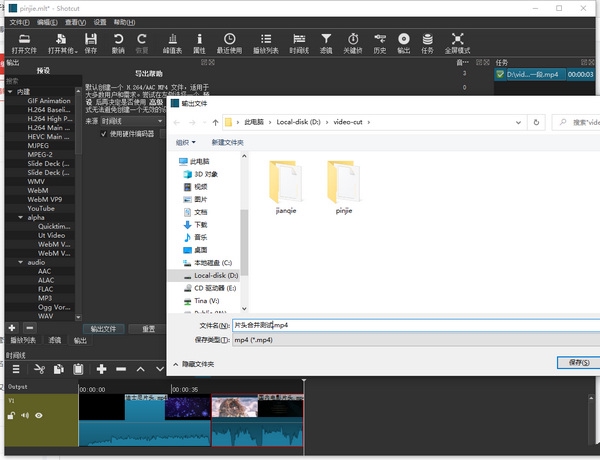The width and height of the screenshot is (600, 460).
Task: Open the 峰值表 peak meter panel
Action: coord(172,42)
